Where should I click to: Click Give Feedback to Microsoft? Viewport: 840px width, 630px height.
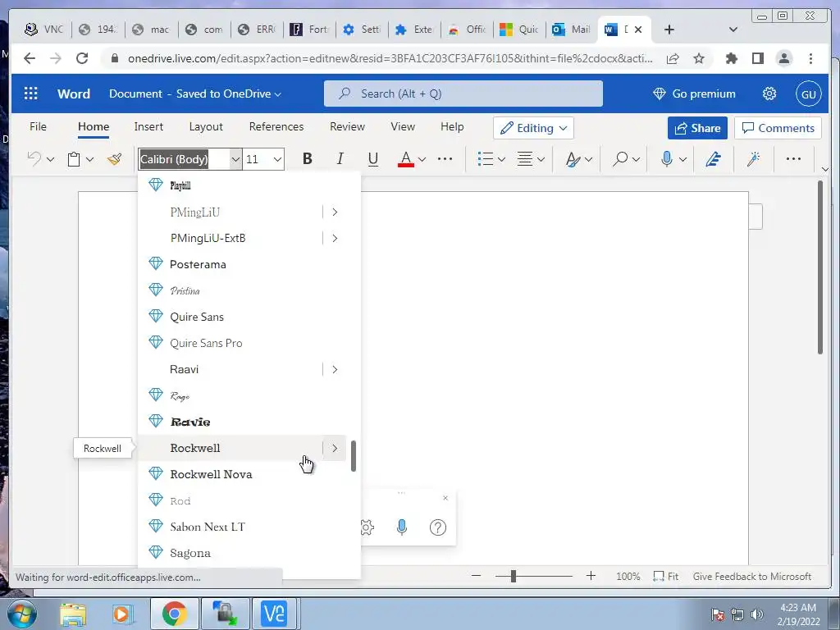751,577
